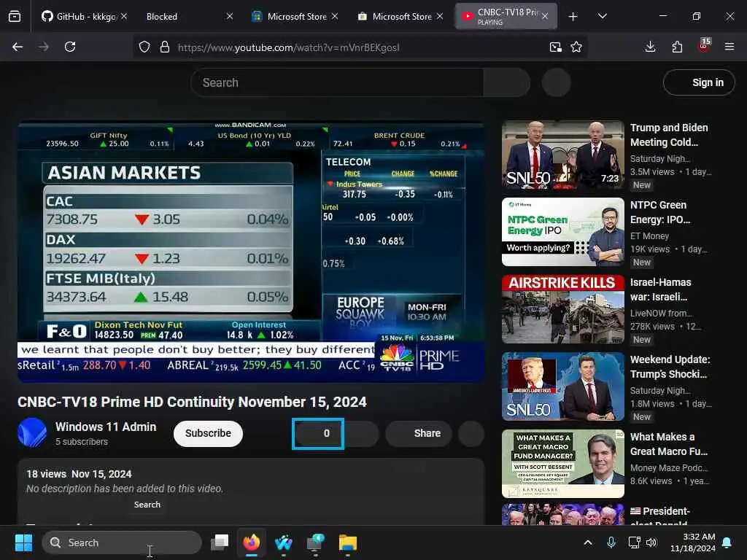This screenshot has width=747, height=560.
Task: Like the video showing 0 likes
Action: [x=318, y=433]
